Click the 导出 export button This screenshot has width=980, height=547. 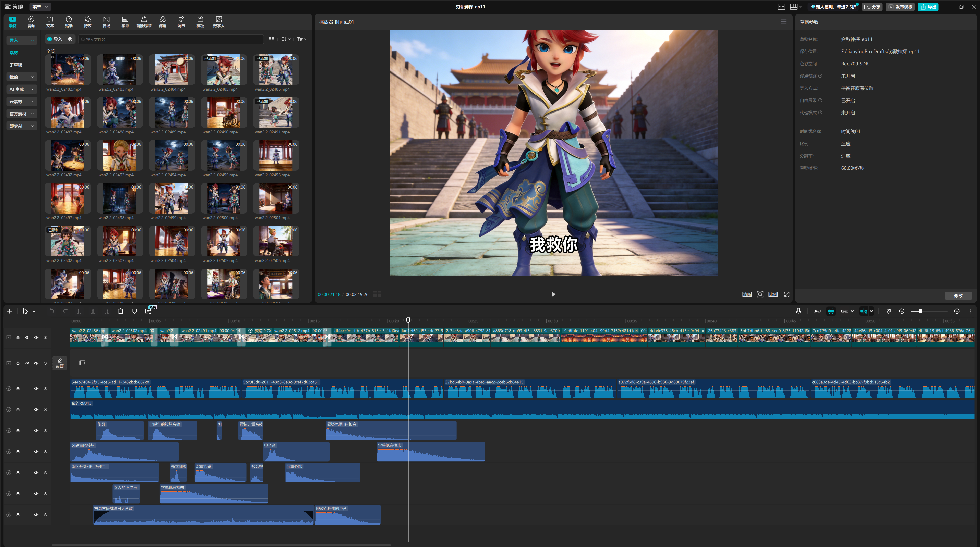tap(928, 7)
